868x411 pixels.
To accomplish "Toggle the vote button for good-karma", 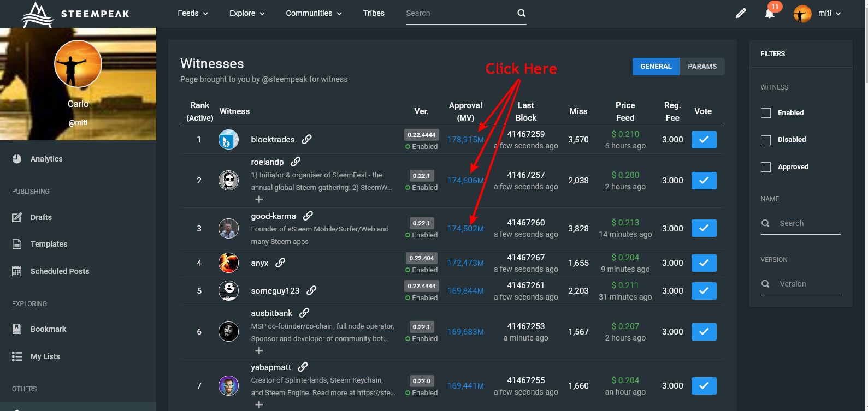I will [x=704, y=228].
